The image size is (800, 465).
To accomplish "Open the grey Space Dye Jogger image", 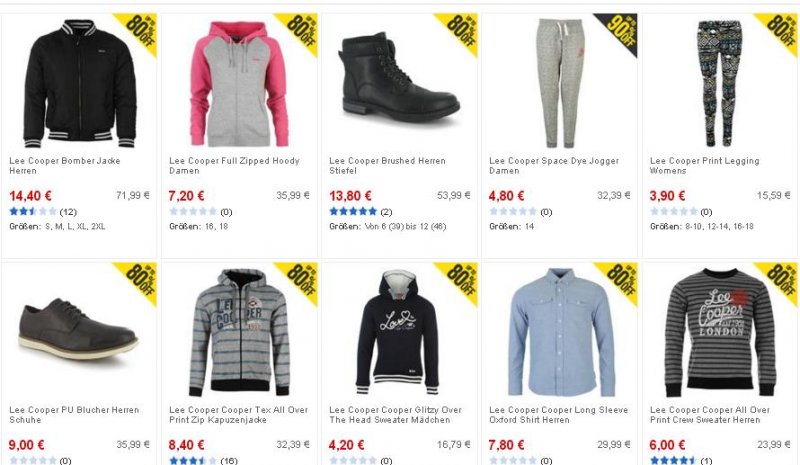I will (x=560, y=83).
